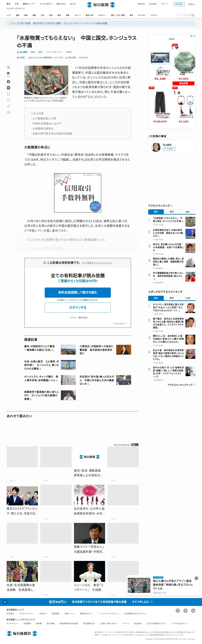Bookmark this article with the ribbon icon
Screen dimensions: 202x644
8,94
